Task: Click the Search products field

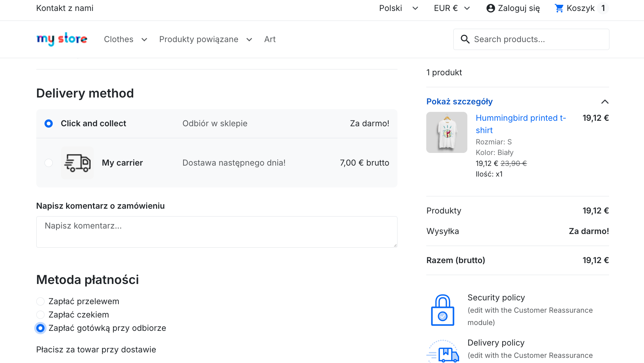Action: click(x=531, y=39)
